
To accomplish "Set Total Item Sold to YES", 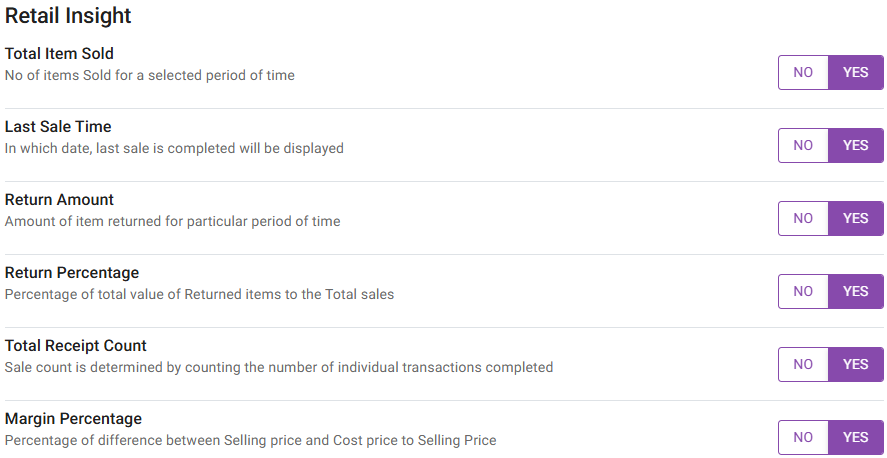I will (856, 72).
